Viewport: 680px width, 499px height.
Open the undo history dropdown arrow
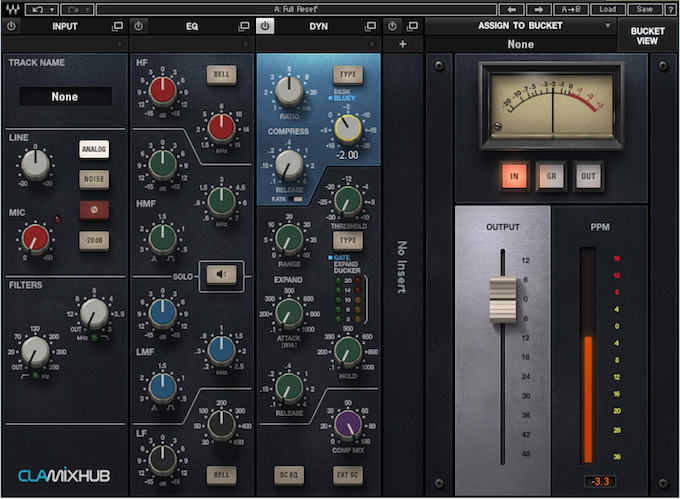(x=52, y=9)
